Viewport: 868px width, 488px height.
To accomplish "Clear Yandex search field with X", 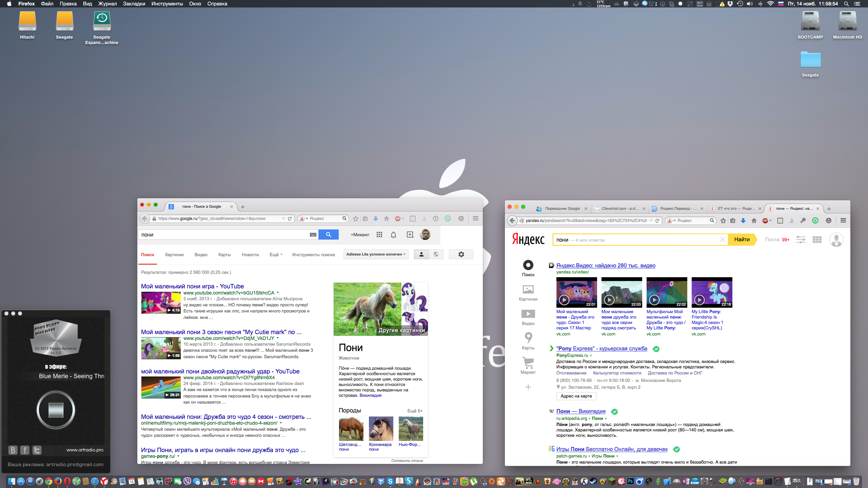I will click(722, 240).
